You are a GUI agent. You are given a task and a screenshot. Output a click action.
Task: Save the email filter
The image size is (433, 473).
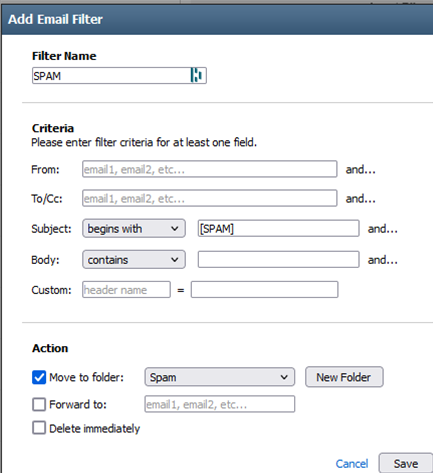tap(406, 463)
